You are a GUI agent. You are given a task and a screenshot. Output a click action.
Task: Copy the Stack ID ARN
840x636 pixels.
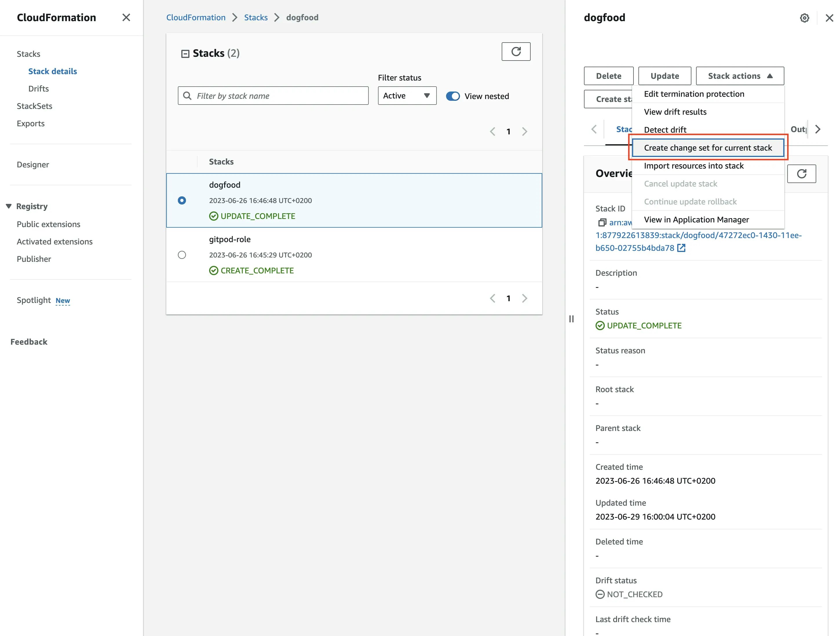click(602, 222)
